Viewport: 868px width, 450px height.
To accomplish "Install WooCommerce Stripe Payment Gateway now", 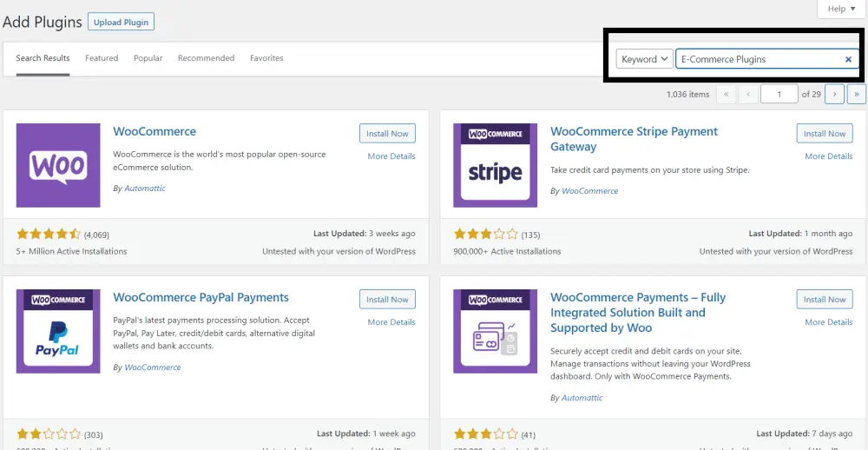I will point(825,134).
